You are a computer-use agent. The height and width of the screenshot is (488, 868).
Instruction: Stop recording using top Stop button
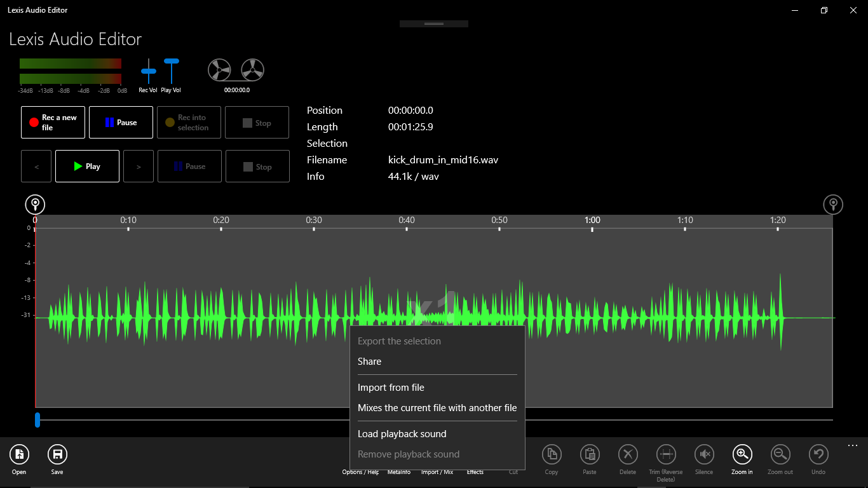[257, 122]
